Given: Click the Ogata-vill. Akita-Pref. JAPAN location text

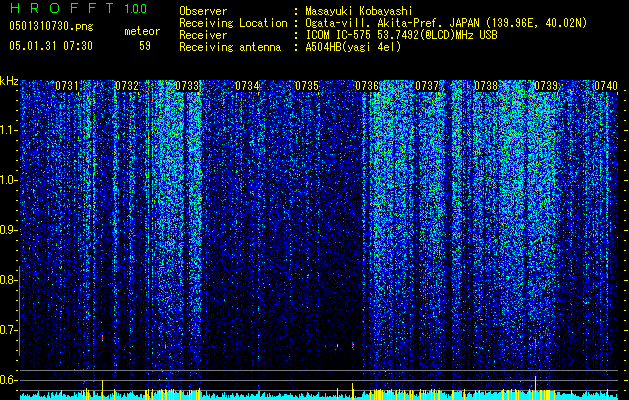Looking at the screenshot, I should [446, 23].
